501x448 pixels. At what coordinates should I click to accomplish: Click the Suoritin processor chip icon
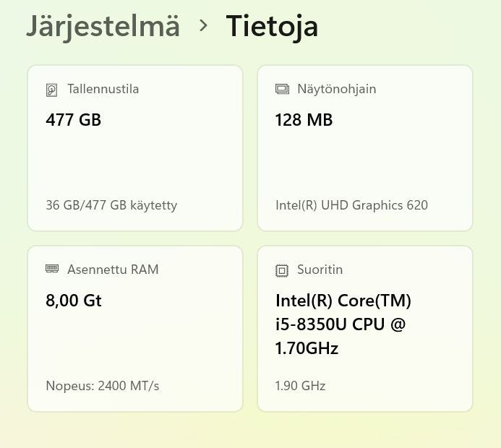point(282,270)
